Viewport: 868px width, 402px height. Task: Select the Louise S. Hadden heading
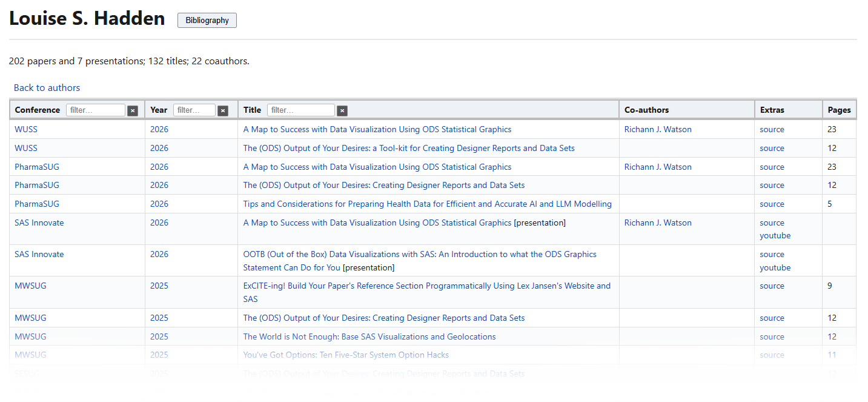pos(87,18)
